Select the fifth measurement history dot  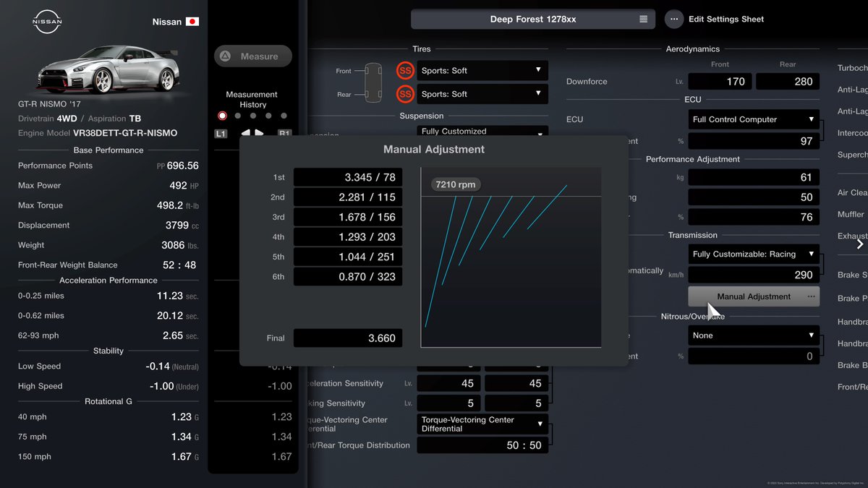point(284,116)
